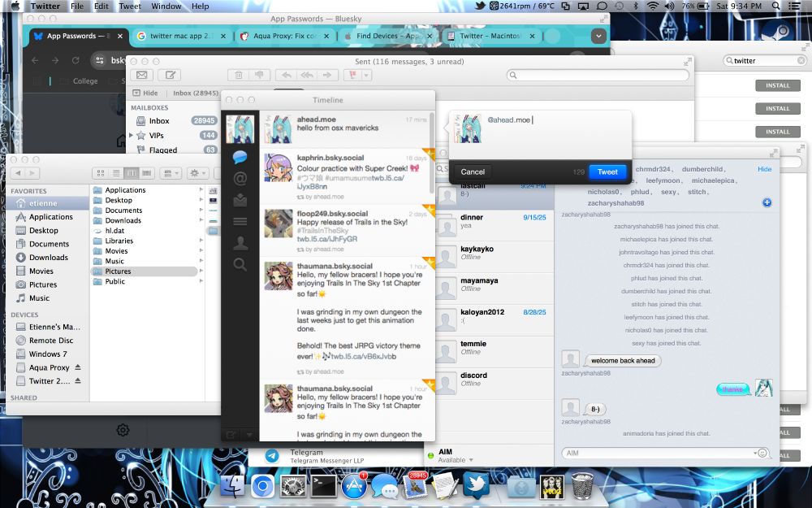Screen dimensions: 812x508
Task: Click the Twitter timeline scrollbar
Action: 432,153
